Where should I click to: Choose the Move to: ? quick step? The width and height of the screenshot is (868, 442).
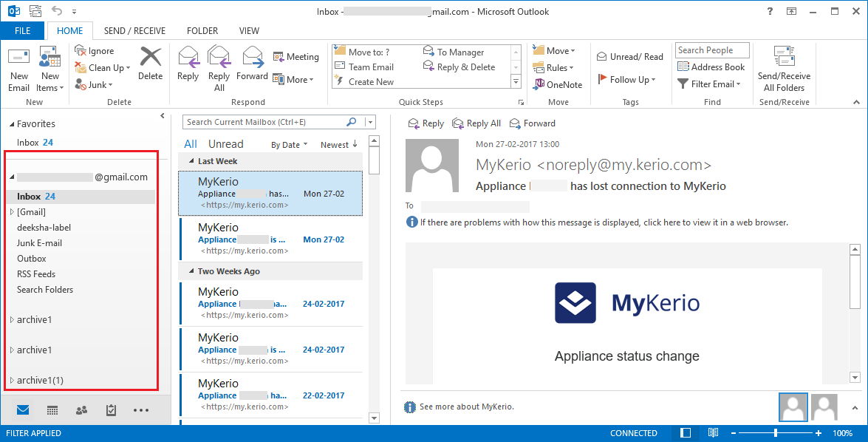tap(362, 52)
